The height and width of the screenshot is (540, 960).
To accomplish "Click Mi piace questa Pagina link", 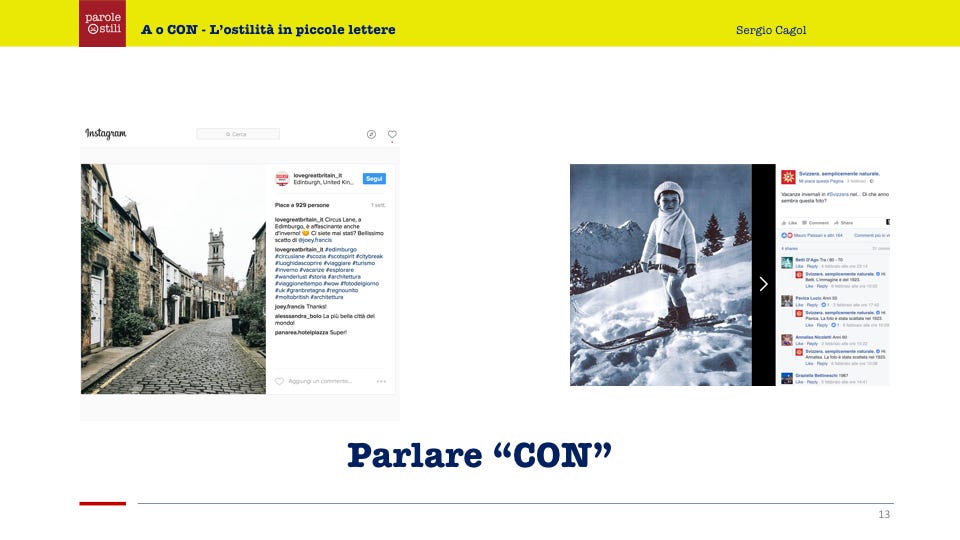I will pos(821,181).
